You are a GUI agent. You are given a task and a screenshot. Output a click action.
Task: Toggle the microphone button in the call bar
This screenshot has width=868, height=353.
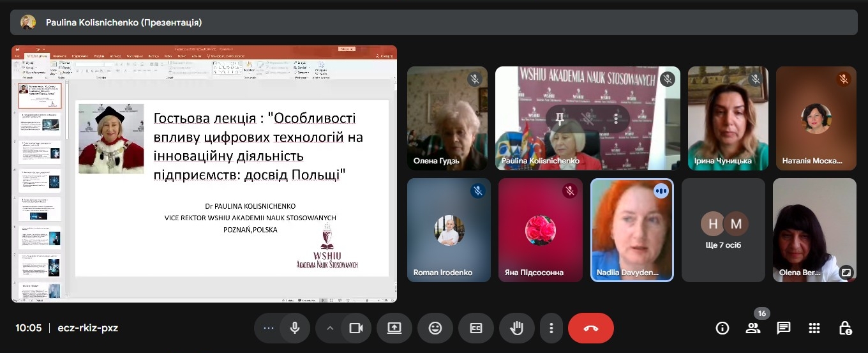(295, 328)
